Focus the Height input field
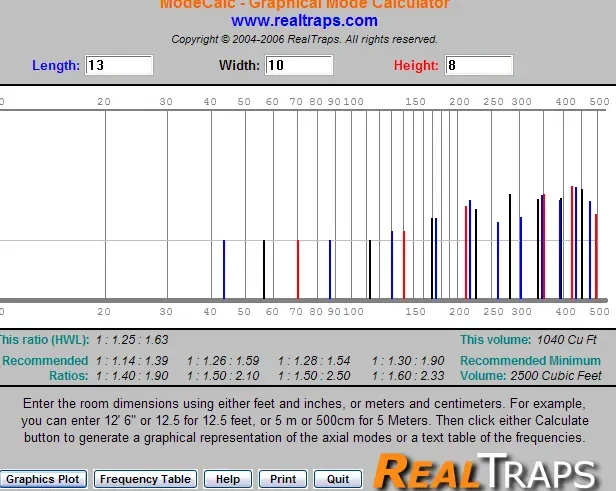The image size is (616, 491). pyautogui.click(x=479, y=65)
